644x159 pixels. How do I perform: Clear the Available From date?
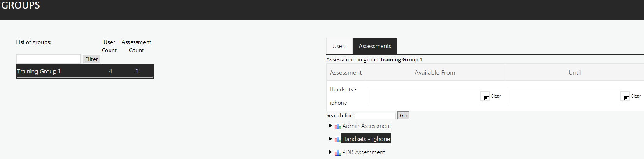coord(496,96)
